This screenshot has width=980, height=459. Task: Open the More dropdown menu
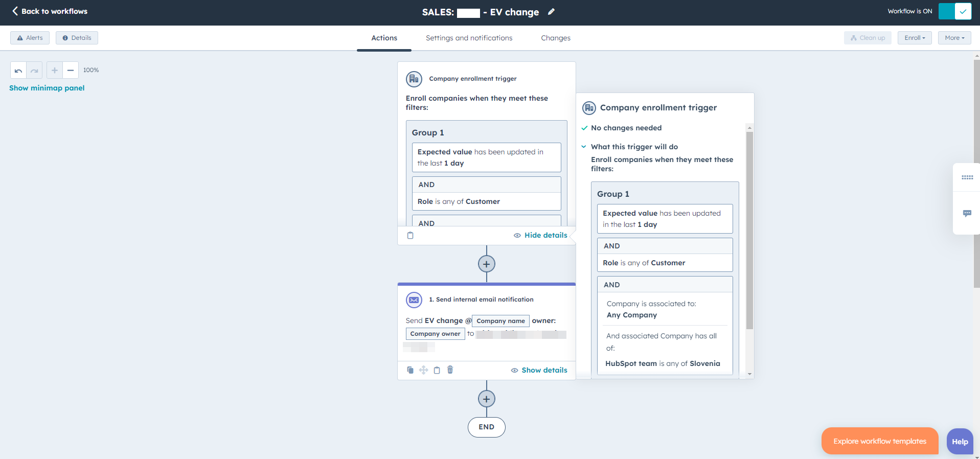click(x=954, y=38)
